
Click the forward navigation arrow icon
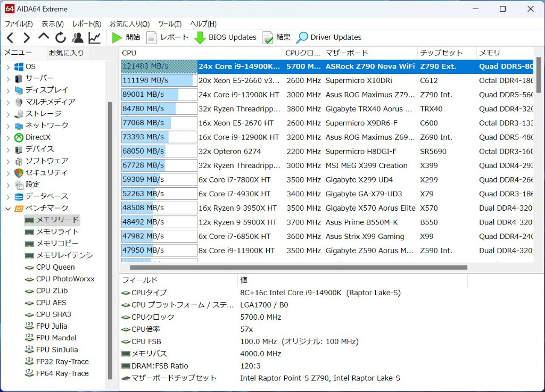27,38
